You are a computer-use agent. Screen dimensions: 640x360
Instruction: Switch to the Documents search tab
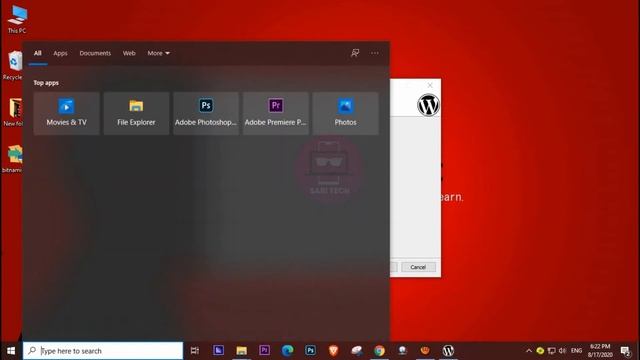pyautogui.click(x=95, y=53)
